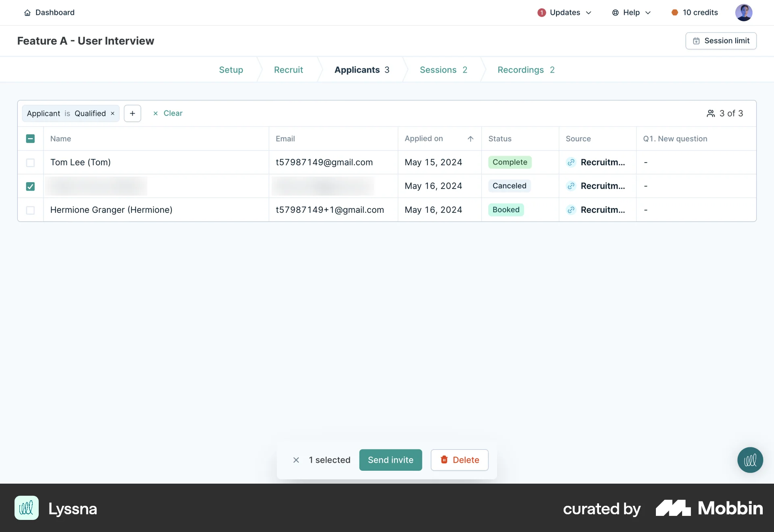This screenshot has width=774, height=532.
Task: Click the calendar icon on Session limit
Action: coord(697,40)
